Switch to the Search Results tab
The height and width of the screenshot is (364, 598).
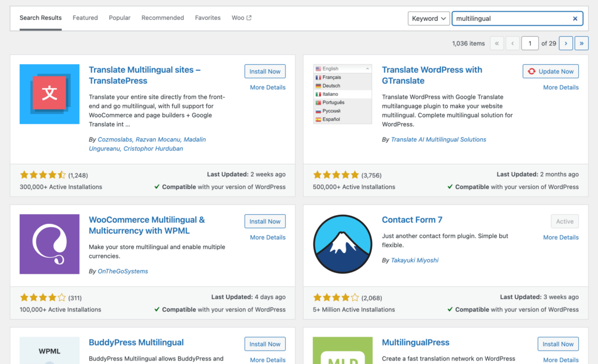pos(40,18)
